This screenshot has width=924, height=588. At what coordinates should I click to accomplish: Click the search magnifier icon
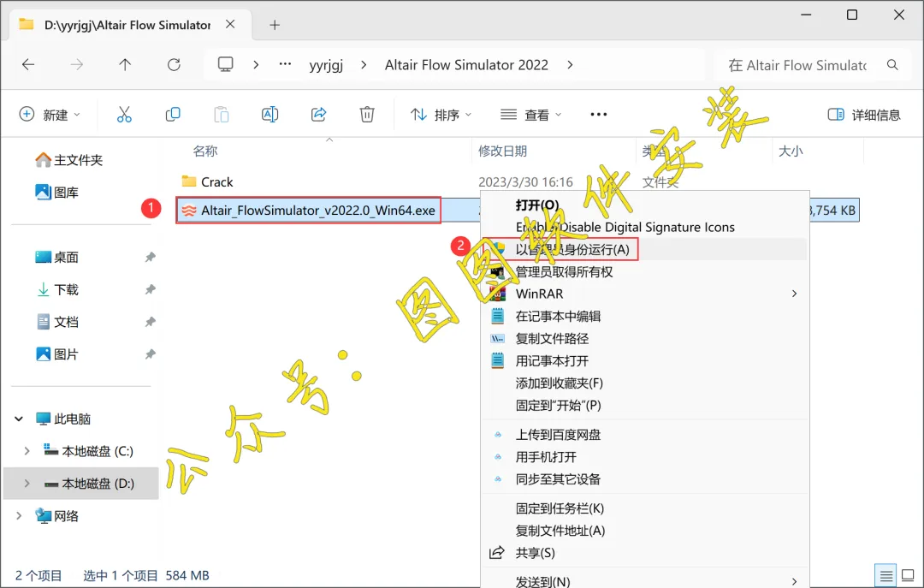pyautogui.click(x=892, y=65)
